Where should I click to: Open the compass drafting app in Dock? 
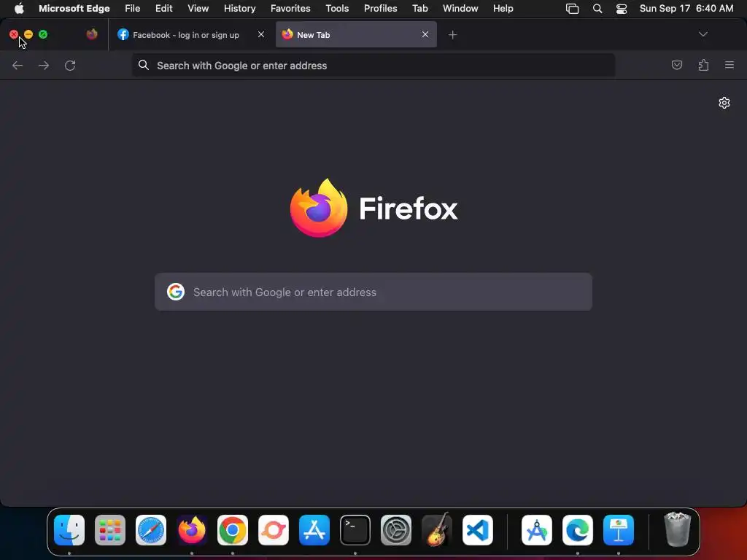click(537, 530)
